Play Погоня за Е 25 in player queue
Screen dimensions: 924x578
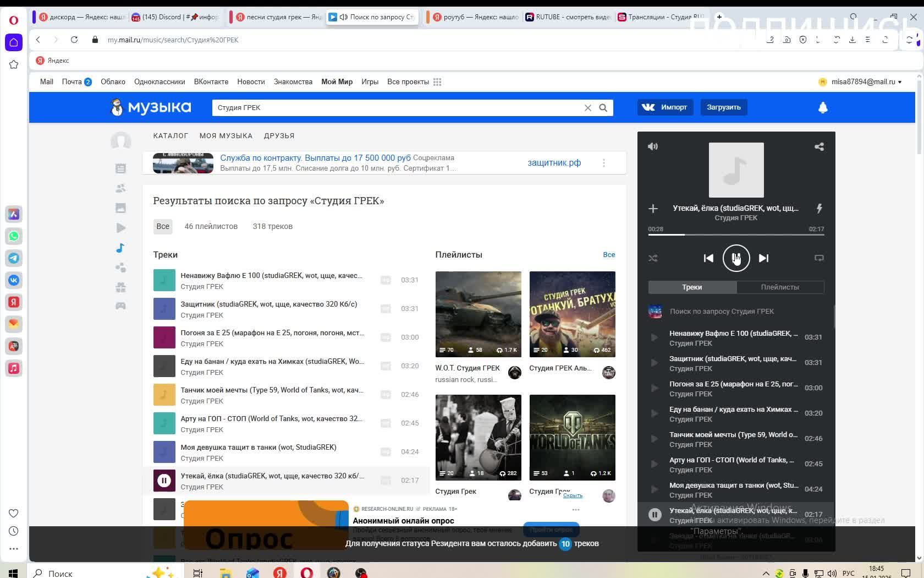654,388
